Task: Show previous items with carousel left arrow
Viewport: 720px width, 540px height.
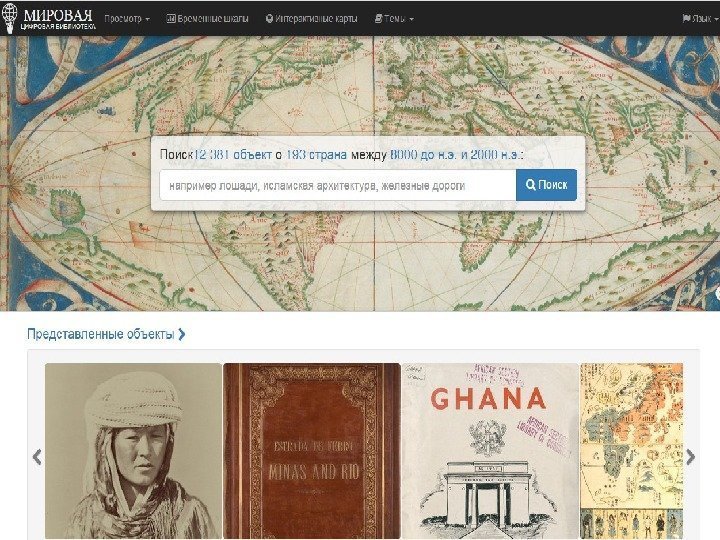Action: click(38, 457)
